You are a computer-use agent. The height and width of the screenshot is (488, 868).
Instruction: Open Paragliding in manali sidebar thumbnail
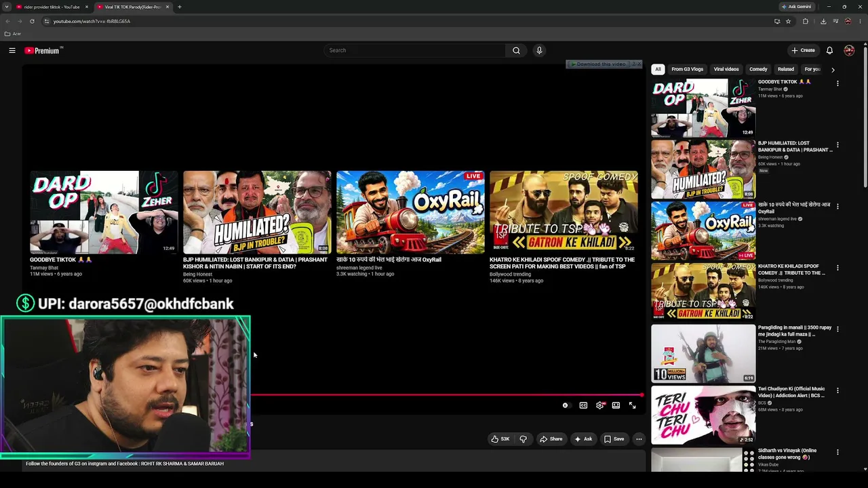(703, 353)
